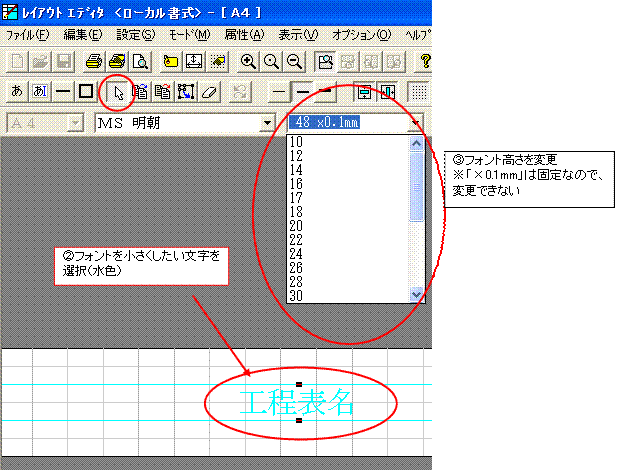Click the page size arrows icon
This screenshot has height=470, width=617.
194,61
